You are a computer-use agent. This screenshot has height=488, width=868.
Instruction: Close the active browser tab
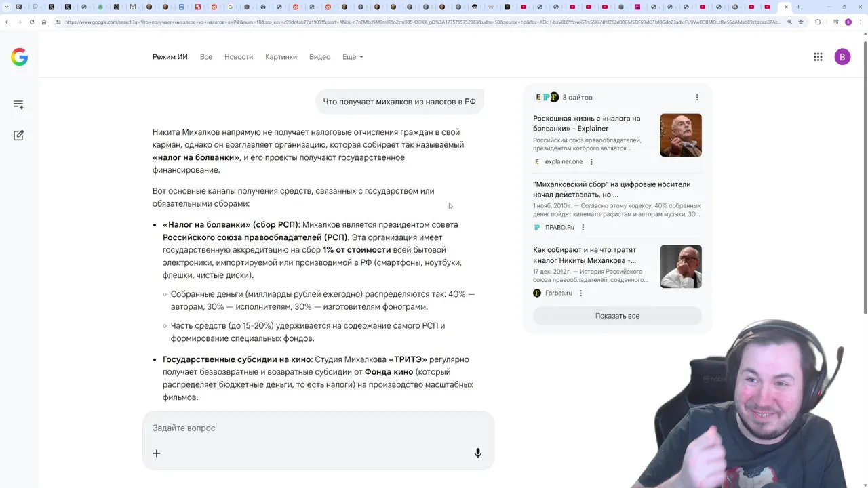coord(786,7)
